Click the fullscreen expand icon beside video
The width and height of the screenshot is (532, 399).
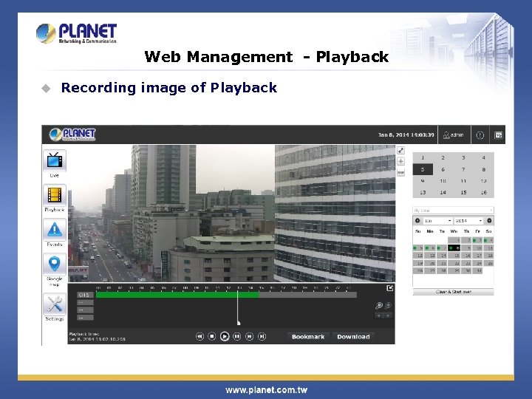point(400,150)
